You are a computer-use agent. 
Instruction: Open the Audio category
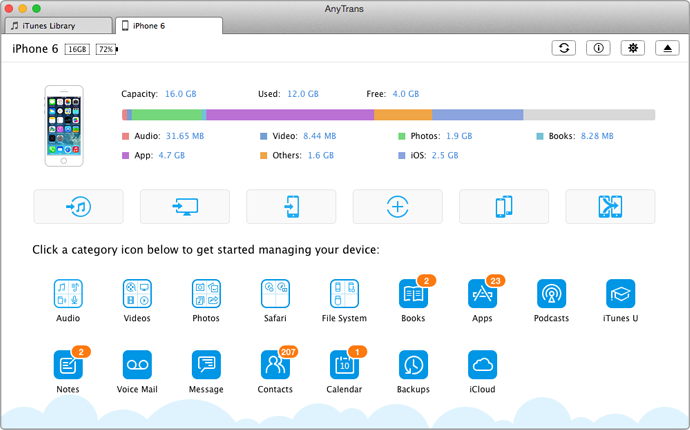pyautogui.click(x=68, y=294)
